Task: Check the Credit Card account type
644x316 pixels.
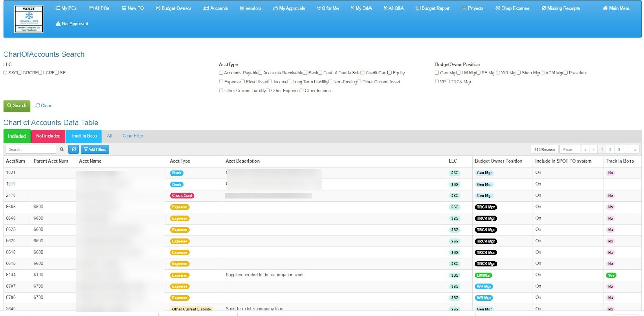Action: pos(362,73)
